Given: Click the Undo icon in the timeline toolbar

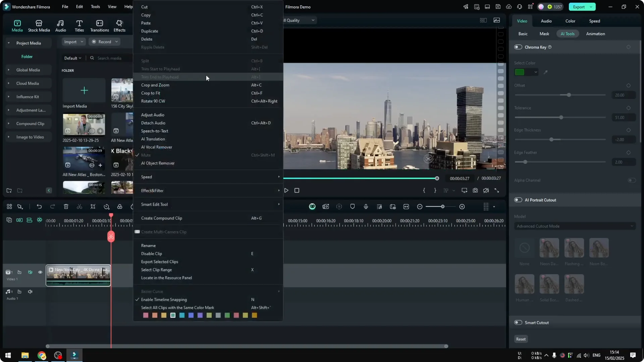Looking at the screenshot, I should [x=39, y=206].
